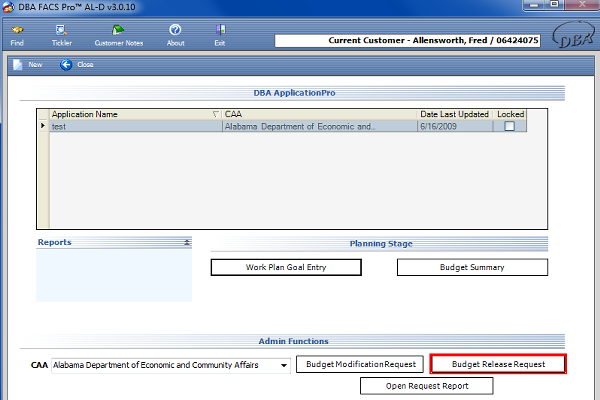Open the Find tool

pos(17,36)
